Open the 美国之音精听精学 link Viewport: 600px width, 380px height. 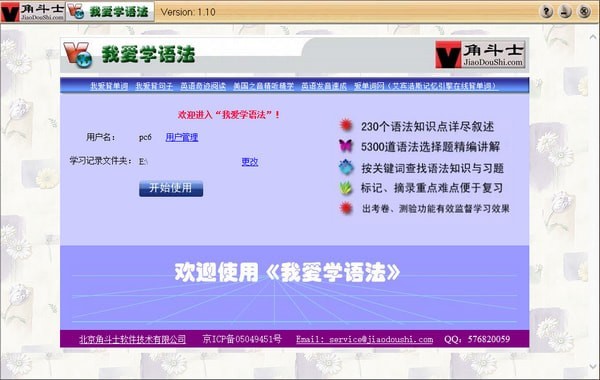264,86
